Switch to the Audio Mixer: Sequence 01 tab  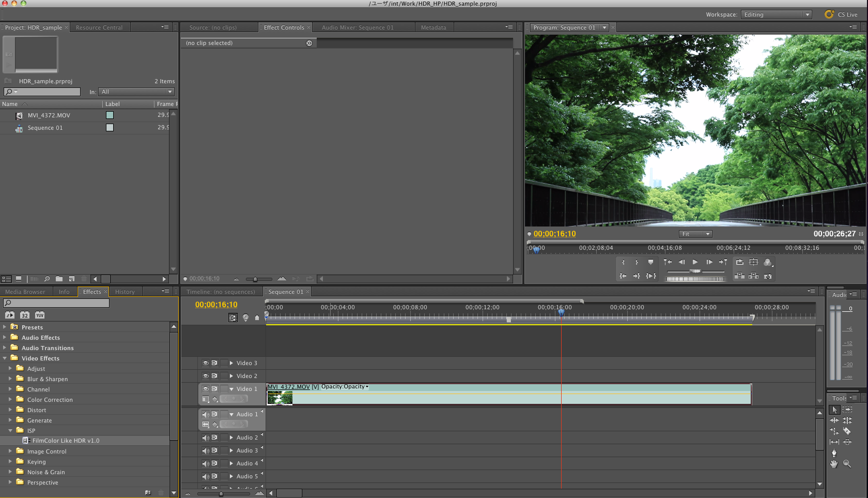coord(358,27)
